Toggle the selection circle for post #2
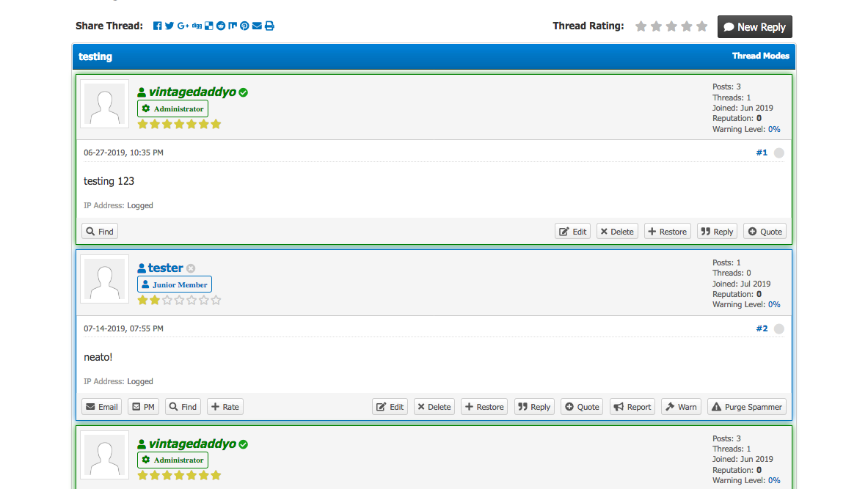868x489 pixels. [778, 329]
